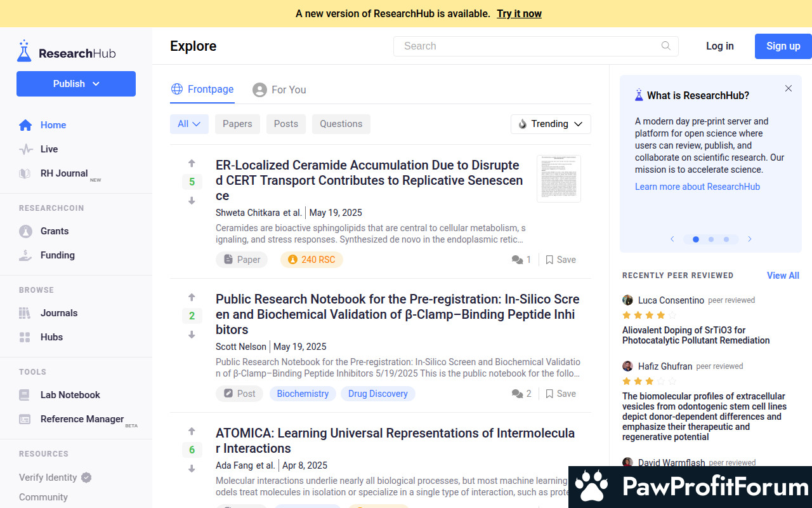Click the search magnifier icon
This screenshot has width=812, height=508.
[x=665, y=46]
